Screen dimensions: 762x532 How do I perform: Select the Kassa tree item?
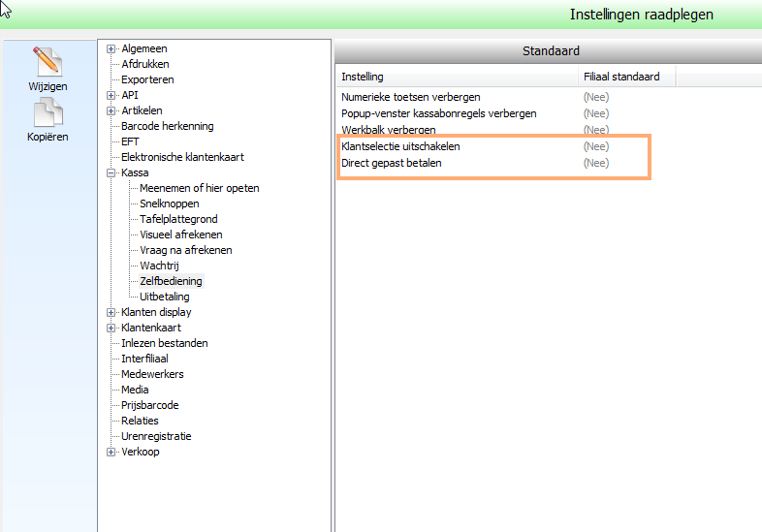click(135, 172)
